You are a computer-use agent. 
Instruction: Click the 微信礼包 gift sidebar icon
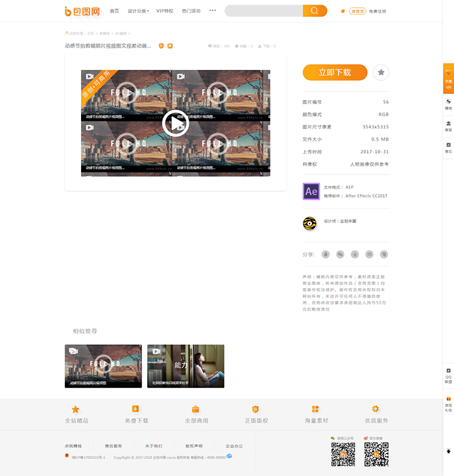449,399
